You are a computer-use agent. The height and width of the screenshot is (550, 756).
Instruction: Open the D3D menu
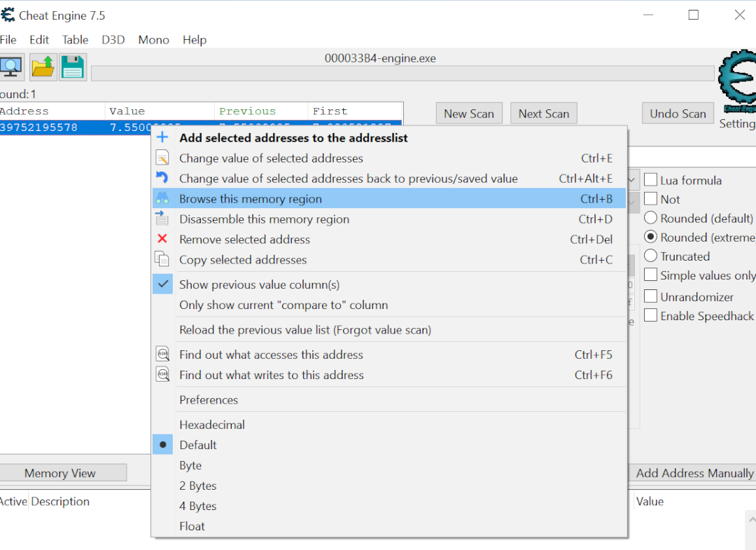(113, 39)
